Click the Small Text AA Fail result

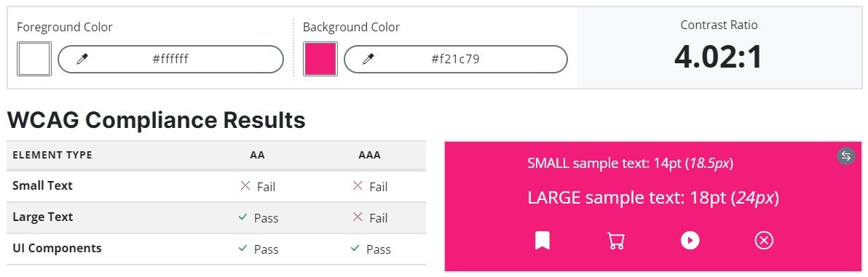click(x=257, y=187)
